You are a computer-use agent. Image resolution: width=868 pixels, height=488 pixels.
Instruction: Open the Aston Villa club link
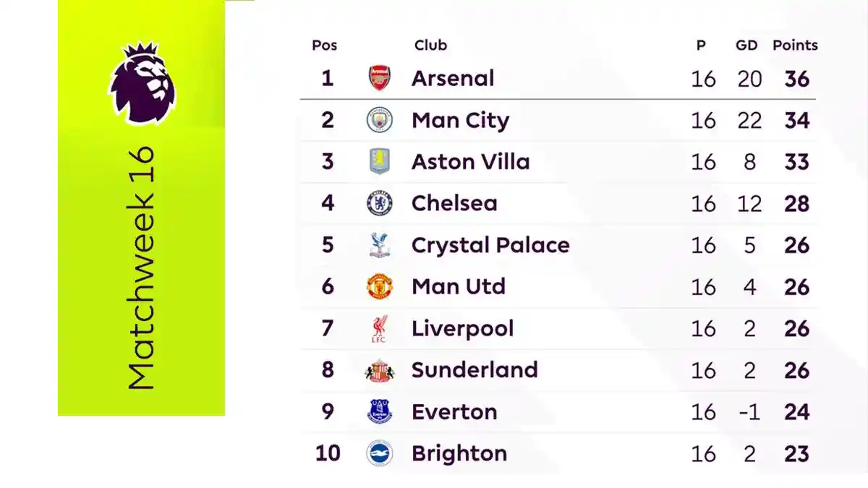click(470, 161)
